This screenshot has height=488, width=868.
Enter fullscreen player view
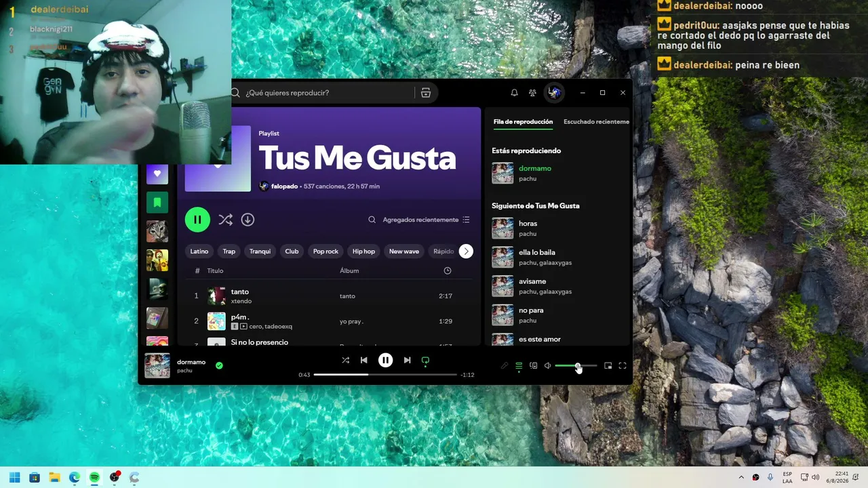pyautogui.click(x=623, y=366)
